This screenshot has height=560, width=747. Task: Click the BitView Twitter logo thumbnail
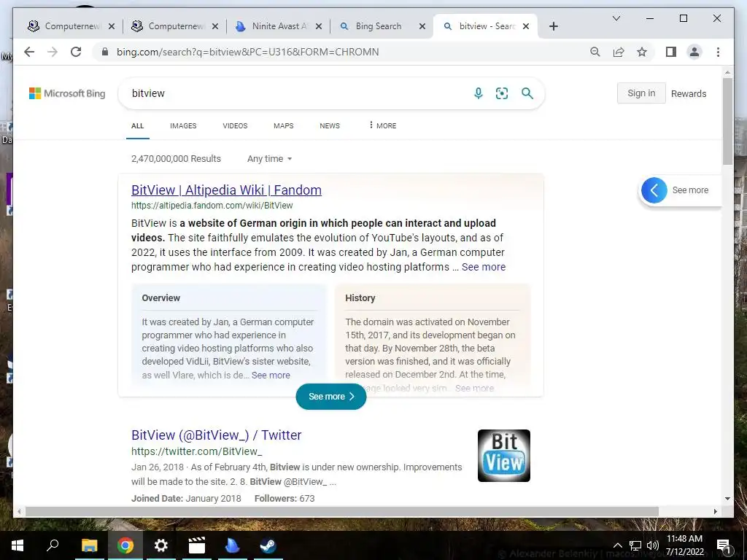click(503, 456)
